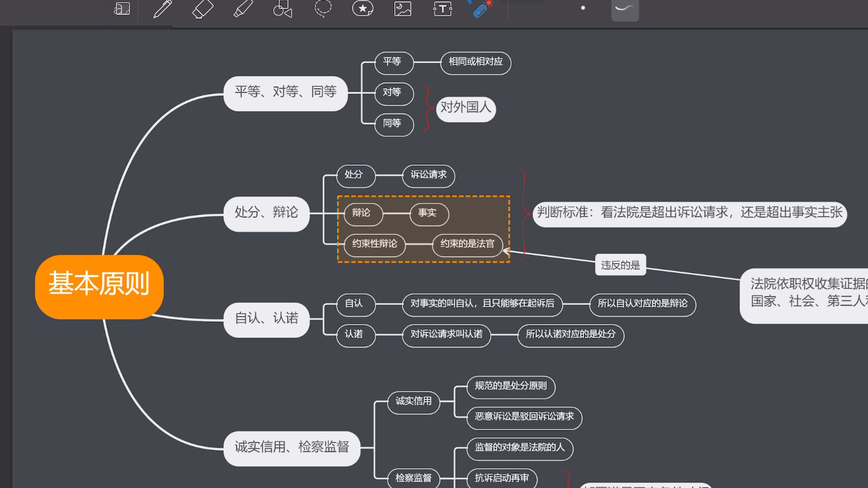
Task: Select the Eraser tool
Action: coord(203,8)
